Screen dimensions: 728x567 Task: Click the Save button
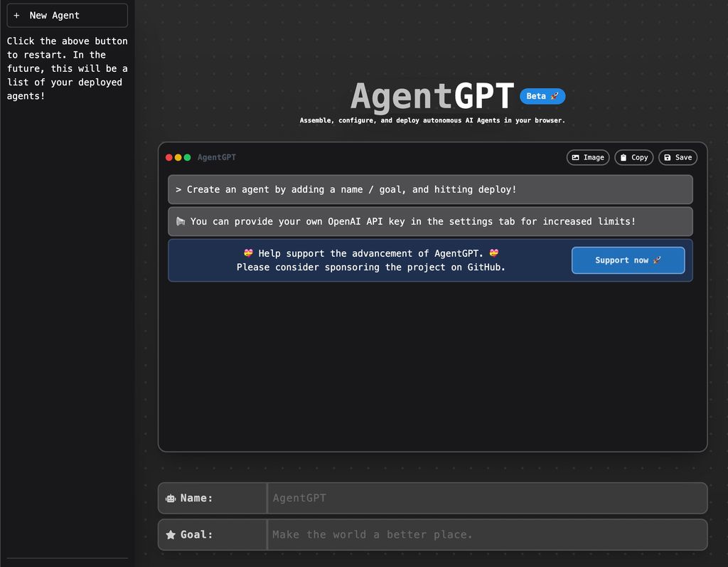point(678,157)
